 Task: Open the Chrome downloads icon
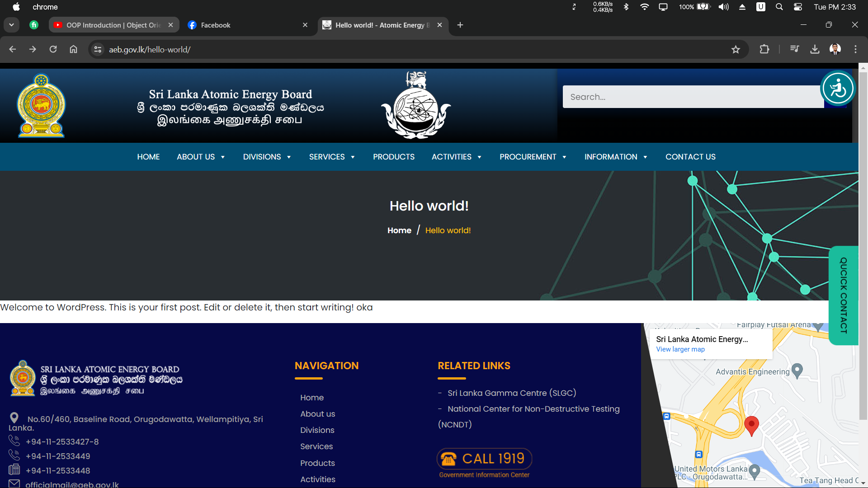pos(815,49)
